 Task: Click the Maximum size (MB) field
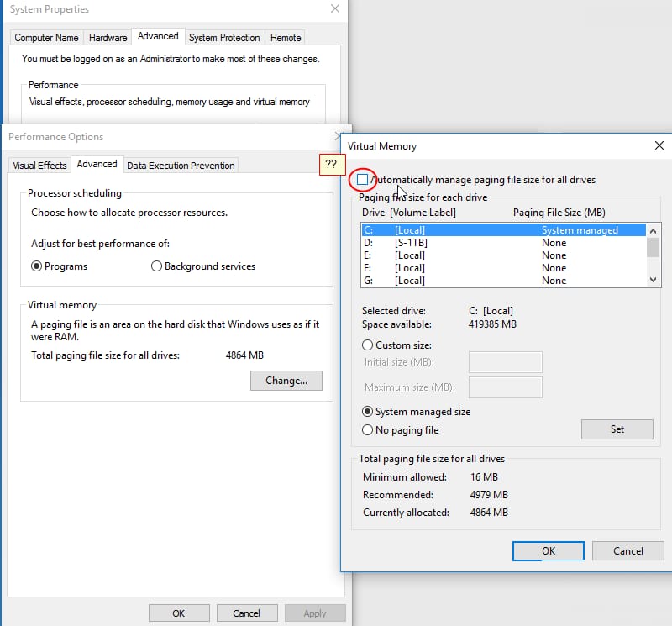coord(506,387)
